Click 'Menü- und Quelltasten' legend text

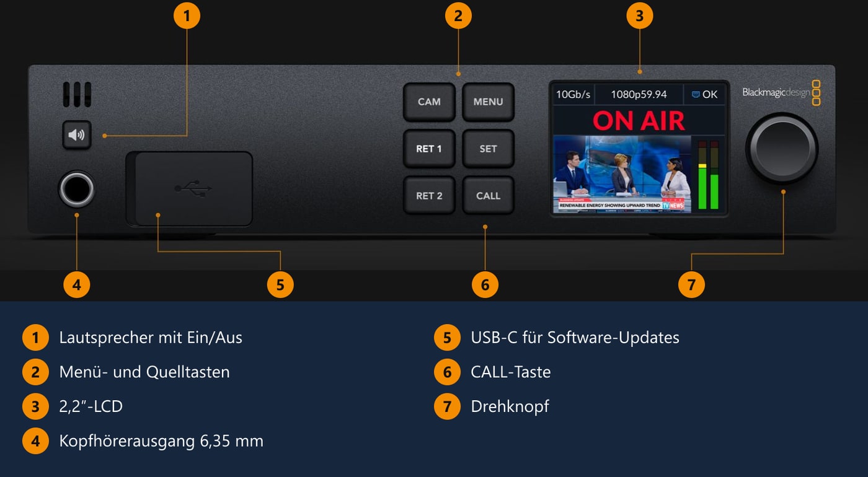tap(144, 372)
